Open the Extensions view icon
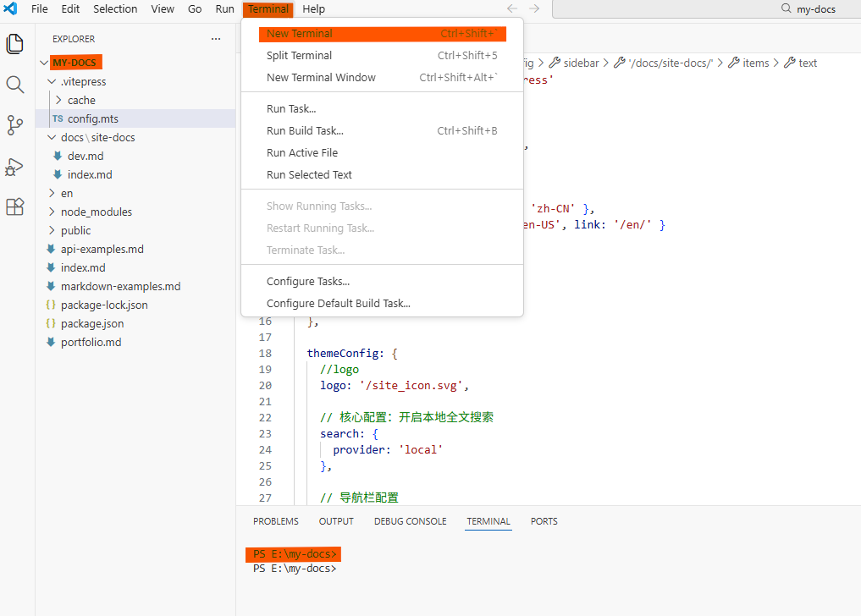 (15, 207)
